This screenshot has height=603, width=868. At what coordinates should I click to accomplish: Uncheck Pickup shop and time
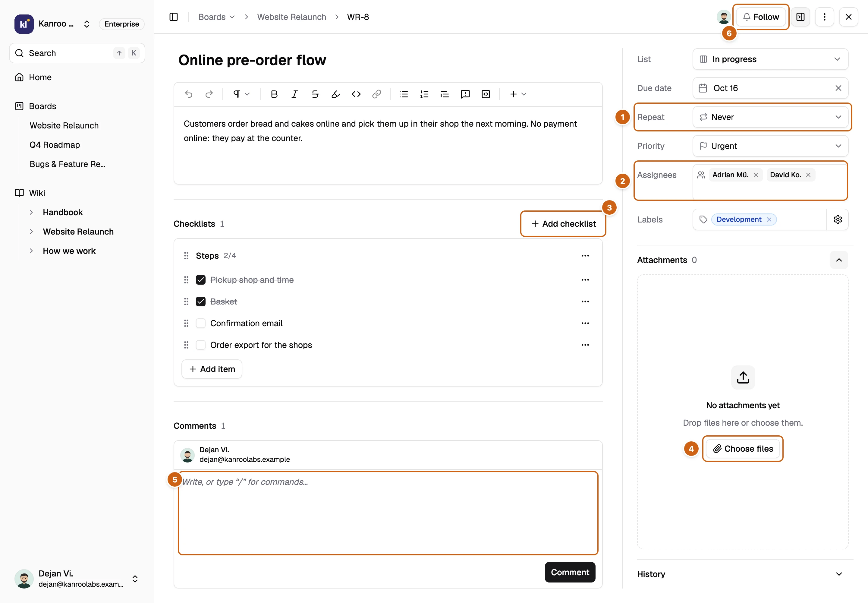[x=200, y=280]
